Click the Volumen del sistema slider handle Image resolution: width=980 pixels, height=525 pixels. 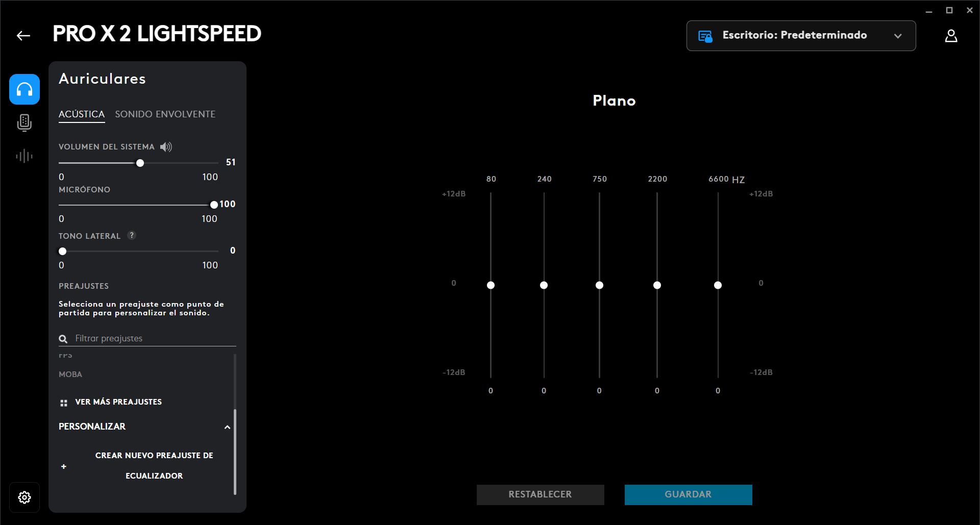point(140,163)
